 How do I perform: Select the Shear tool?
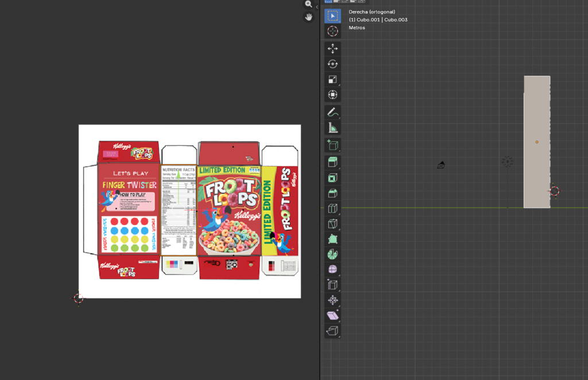332,315
